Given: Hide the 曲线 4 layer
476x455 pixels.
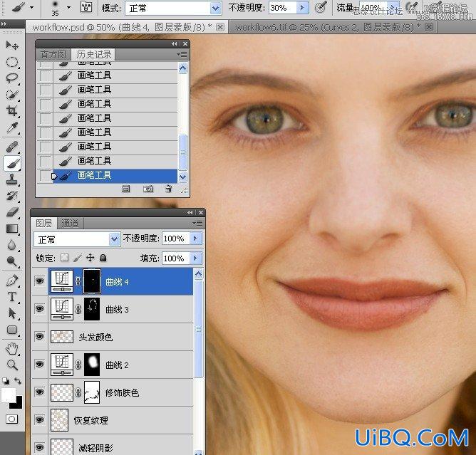Looking at the screenshot, I should pos(39,281).
